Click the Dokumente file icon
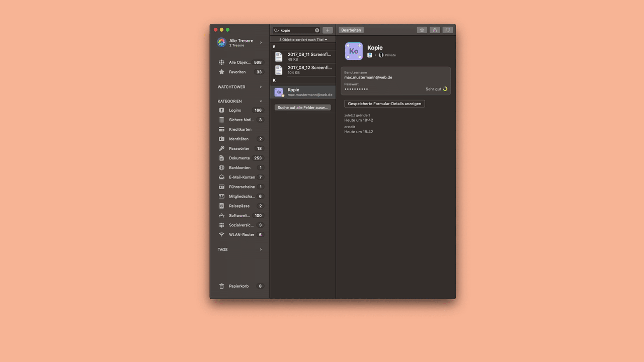 point(221,158)
